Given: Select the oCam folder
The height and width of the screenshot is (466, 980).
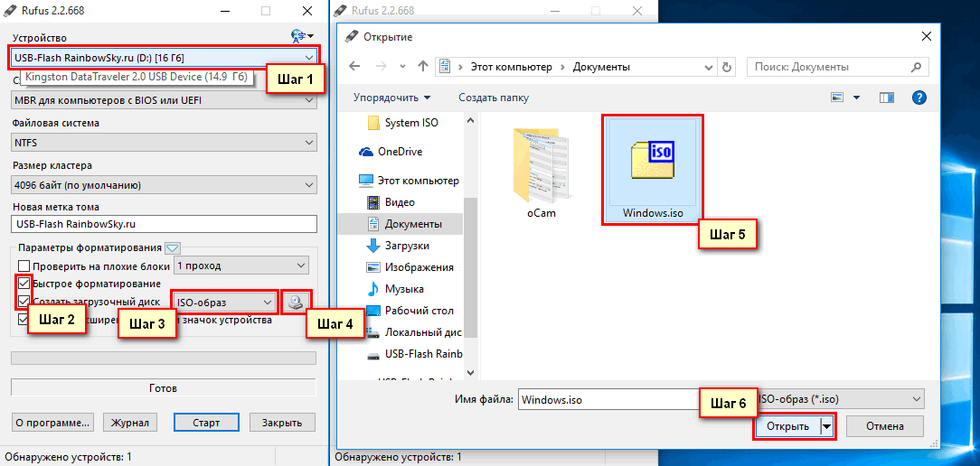Looking at the screenshot, I should [542, 172].
